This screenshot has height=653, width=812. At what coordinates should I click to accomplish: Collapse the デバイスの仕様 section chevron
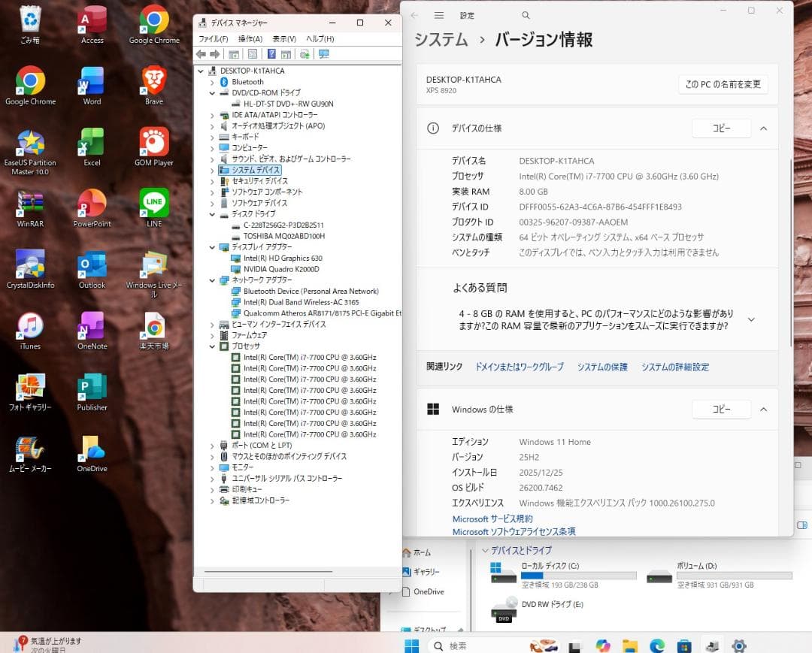click(763, 128)
